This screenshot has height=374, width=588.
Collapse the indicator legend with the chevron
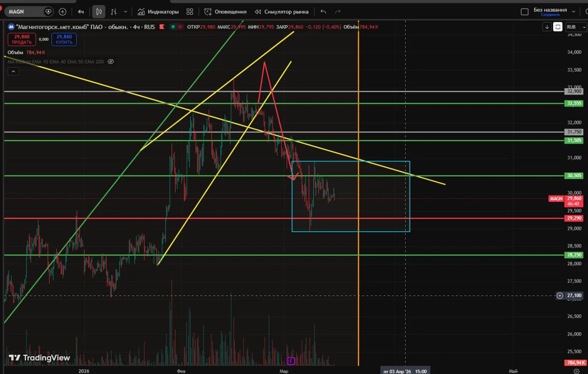click(13, 71)
